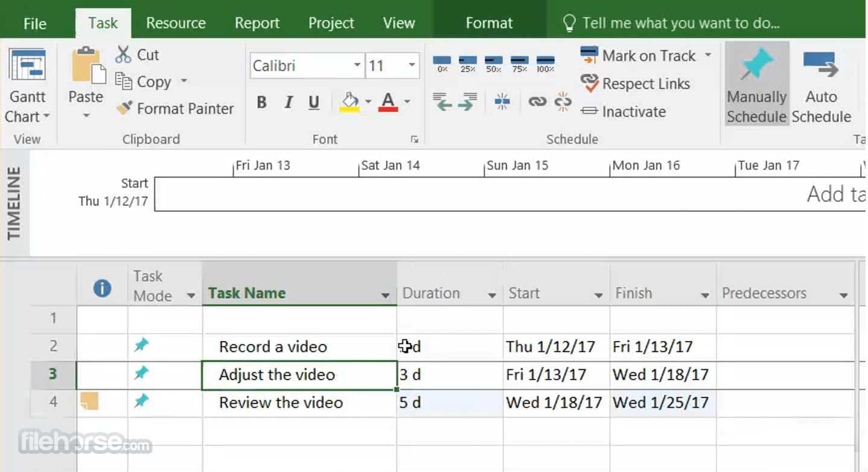Mark task 75% complete
The image size is (868, 472).
pyautogui.click(x=519, y=63)
